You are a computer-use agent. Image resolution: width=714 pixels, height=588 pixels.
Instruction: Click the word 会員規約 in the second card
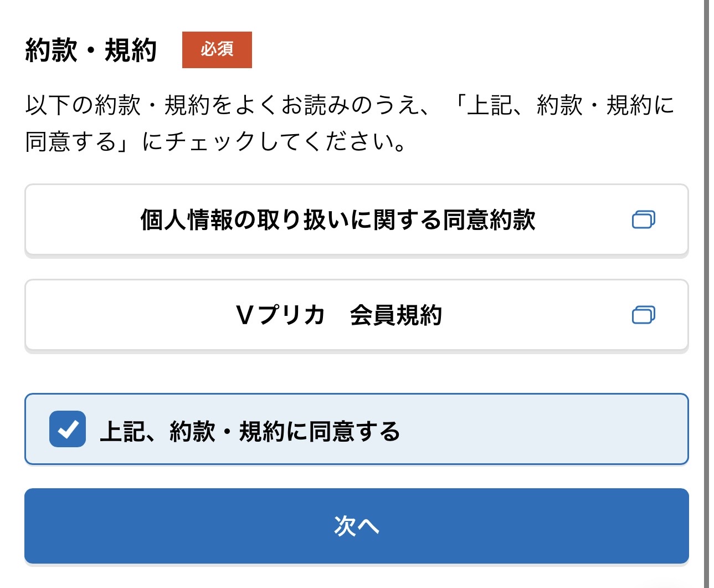tap(395, 315)
